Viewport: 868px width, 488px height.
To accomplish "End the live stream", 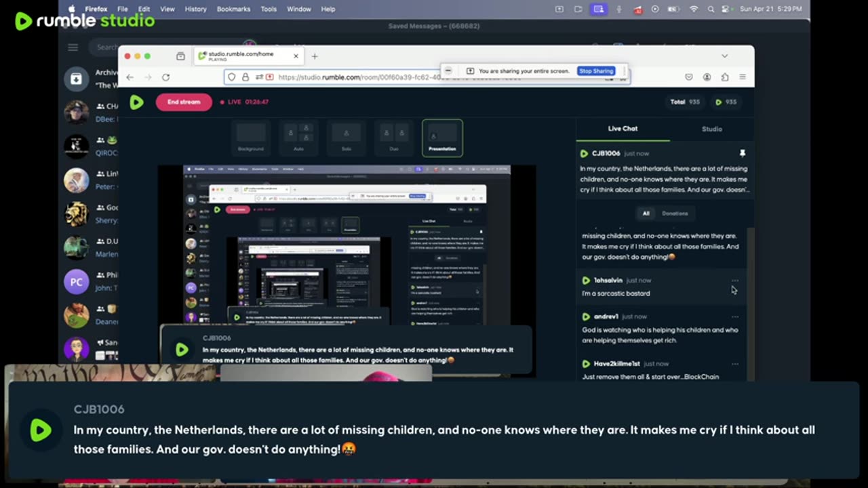I will point(184,102).
